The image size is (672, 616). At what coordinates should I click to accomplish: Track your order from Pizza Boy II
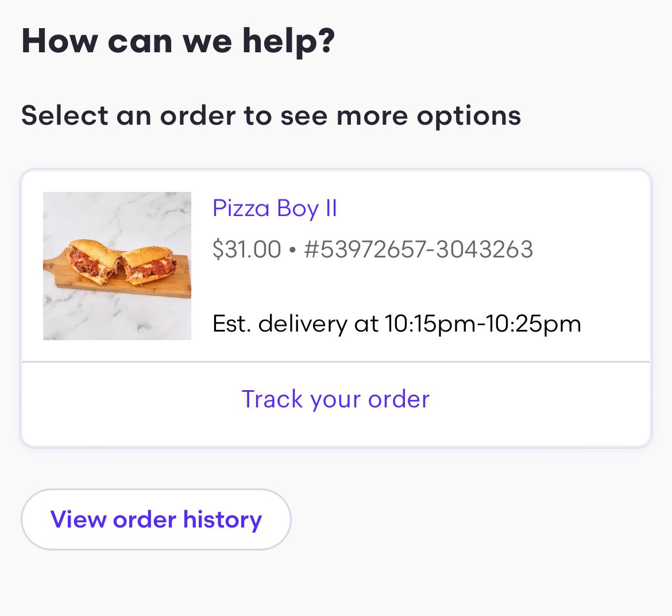coord(335,399)
